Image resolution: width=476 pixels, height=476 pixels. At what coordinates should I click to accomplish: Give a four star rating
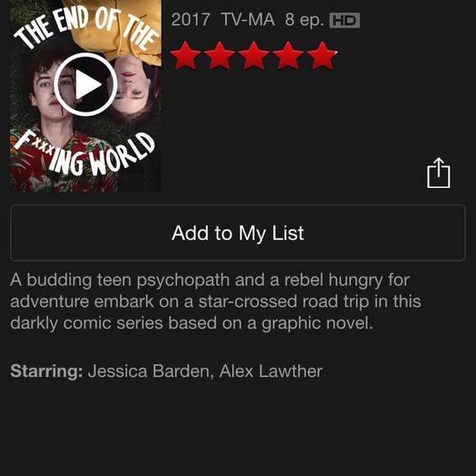pos(288,56)
